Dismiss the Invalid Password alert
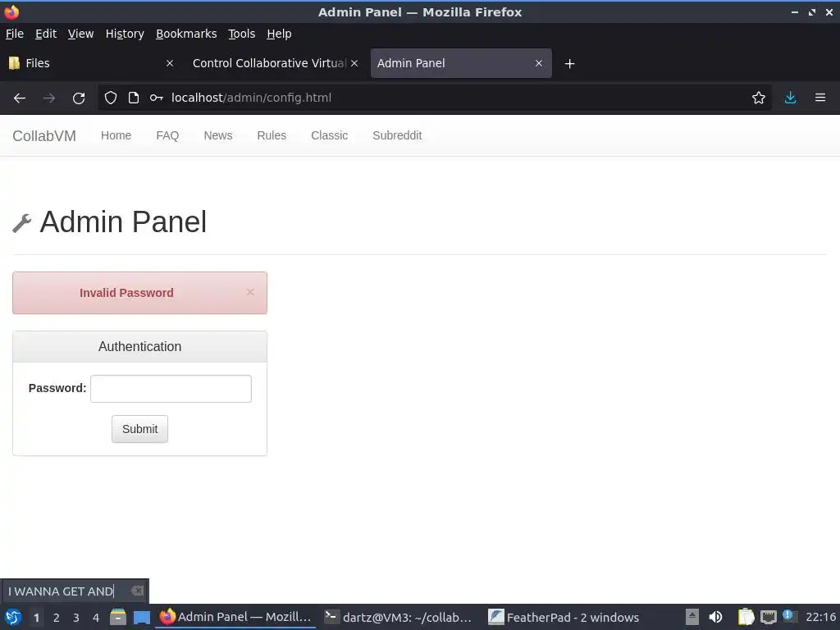The height and width of the screenshot is (630, 840). (250, 292)
